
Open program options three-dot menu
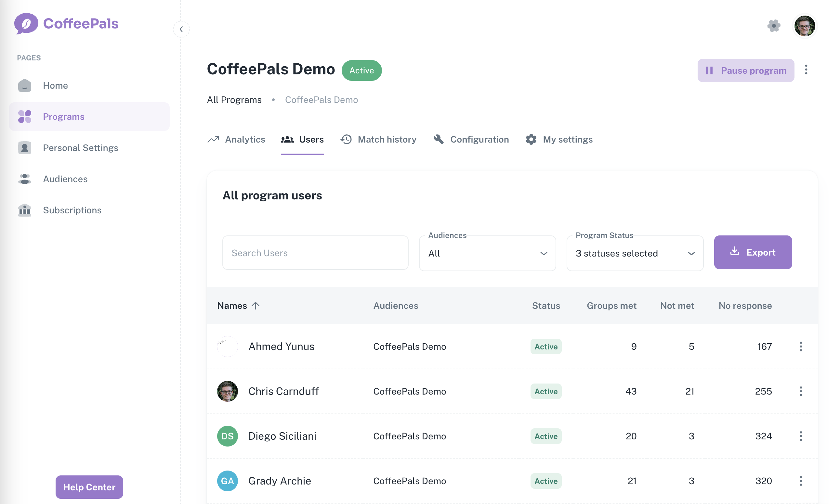click(x=806, y=70)
